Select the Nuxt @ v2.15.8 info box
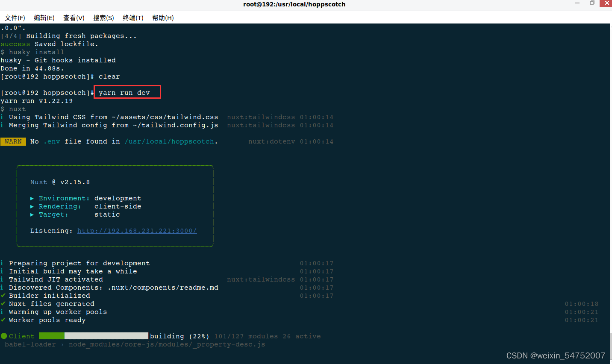The image size is (612, 364). click(x=115, y=206)
